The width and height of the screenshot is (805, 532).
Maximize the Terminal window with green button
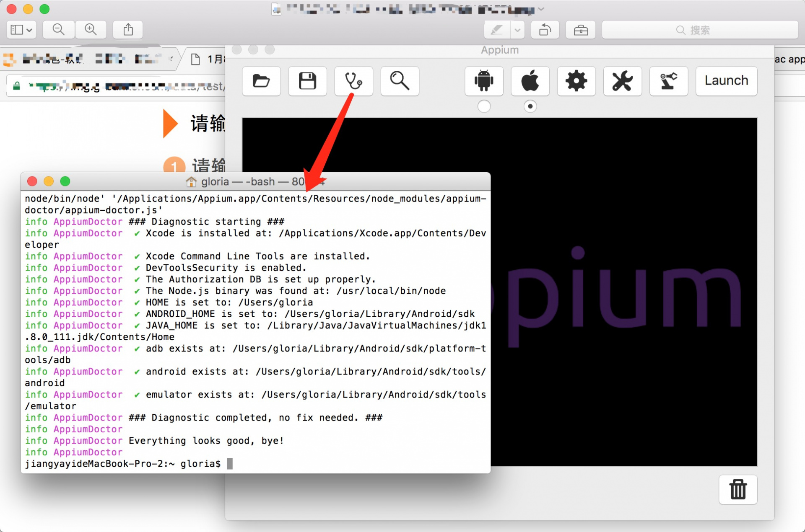pyautogui.click(x=65, y=181)
